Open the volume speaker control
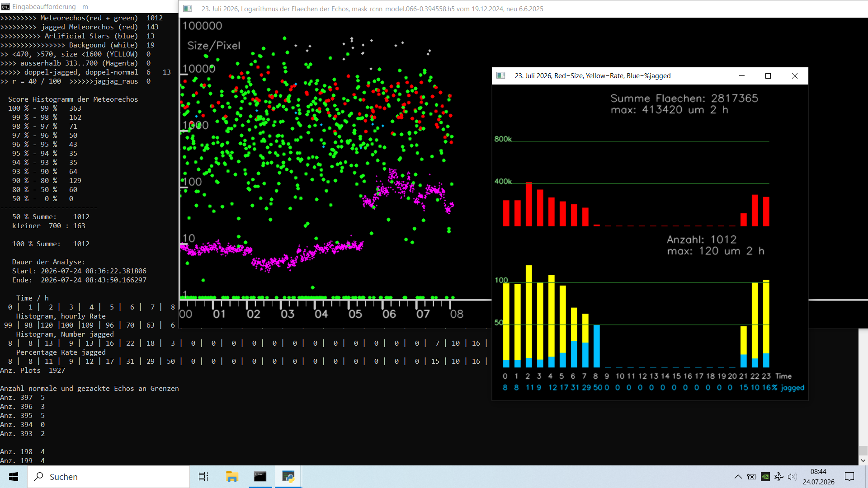The height and width of the screenshot is (488, 868). (x=792, y=477)
